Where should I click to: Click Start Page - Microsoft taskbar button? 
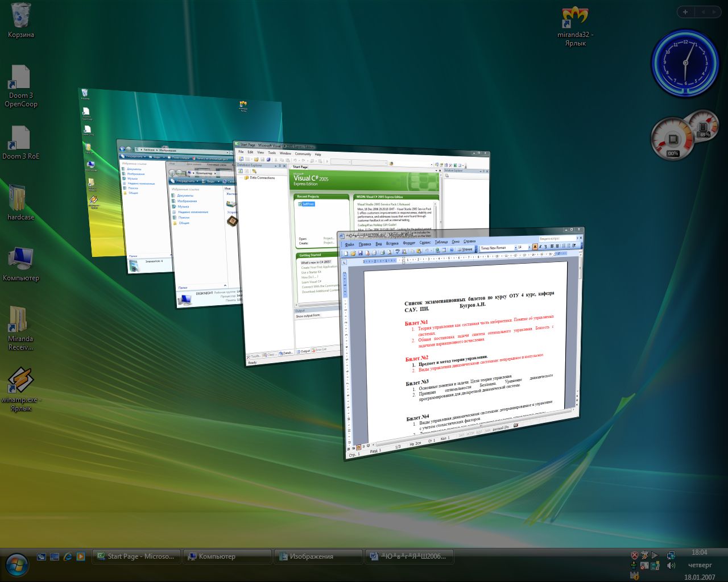[x=136, y=556]
